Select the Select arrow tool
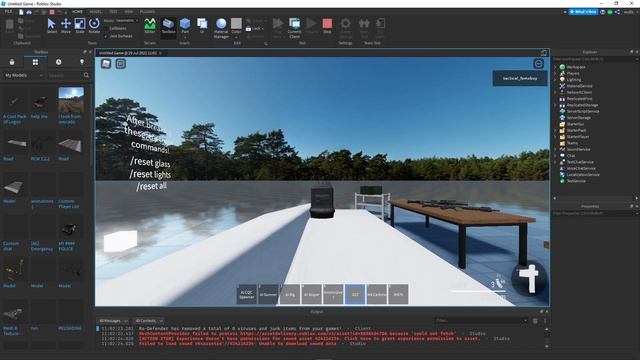Screen dimensions: 640x360 pyautogui.click(x=51, y=25)
